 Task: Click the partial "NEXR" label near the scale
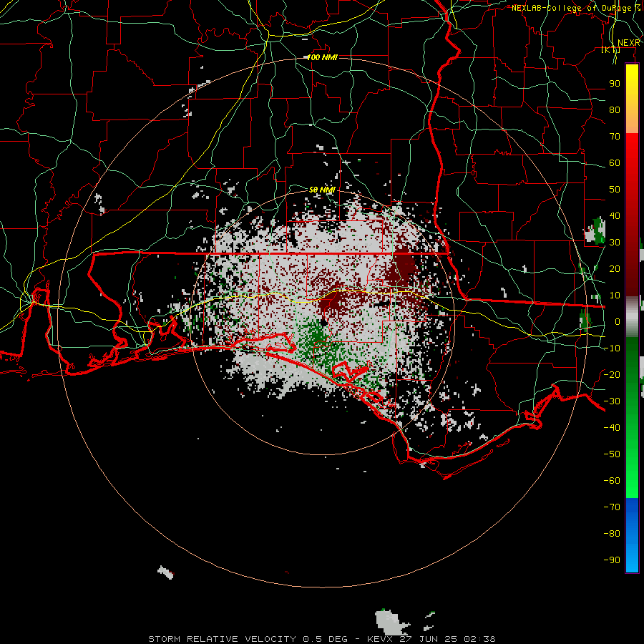[x=628, y=43]
